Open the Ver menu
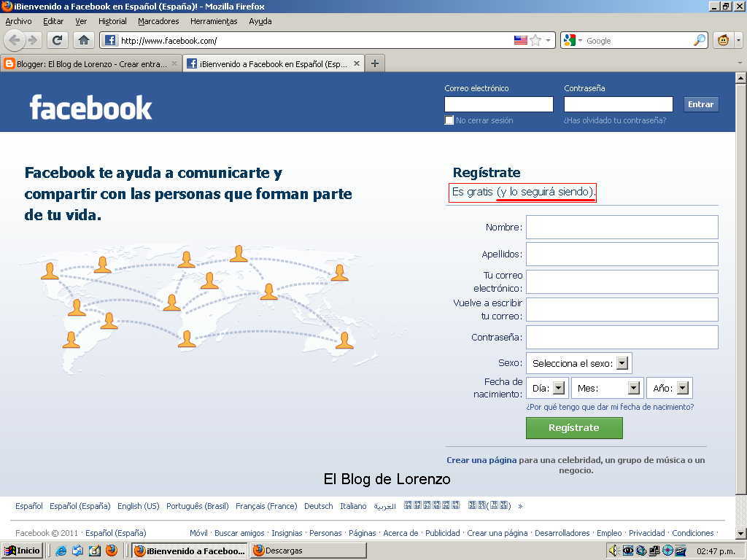 [x=81, y=21]
